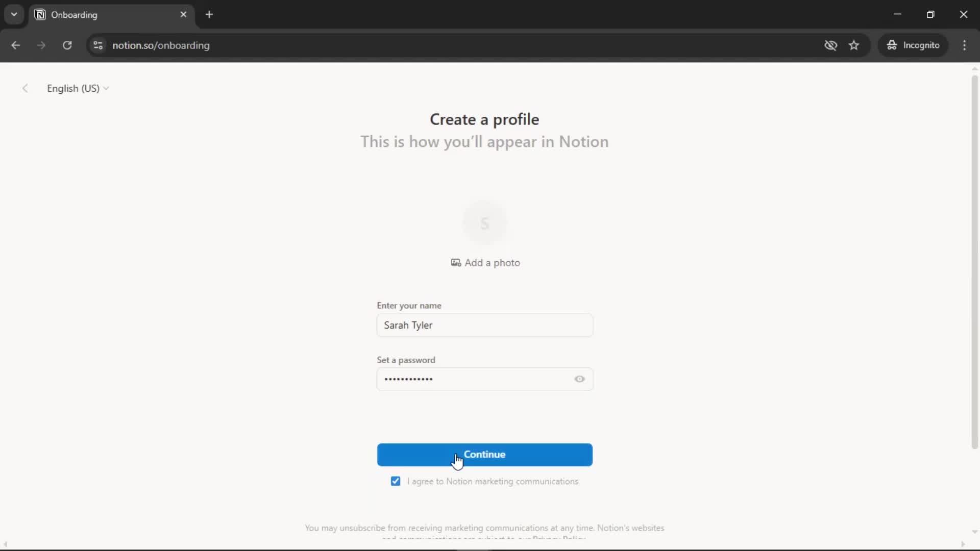Image resolution: width=980 pixels, height=551 pixels.
Task: Click 'This is how you'll appear in Notion' text
Action: tap(484, 142)
